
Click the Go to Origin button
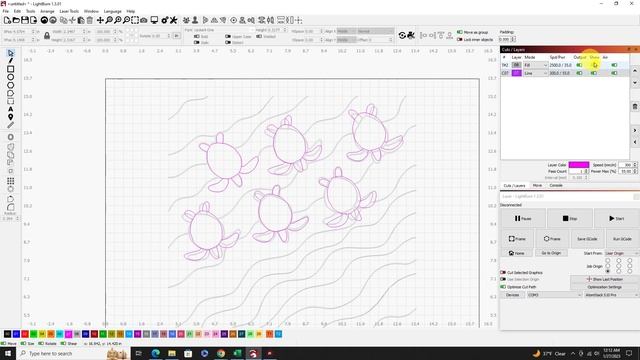551,253
